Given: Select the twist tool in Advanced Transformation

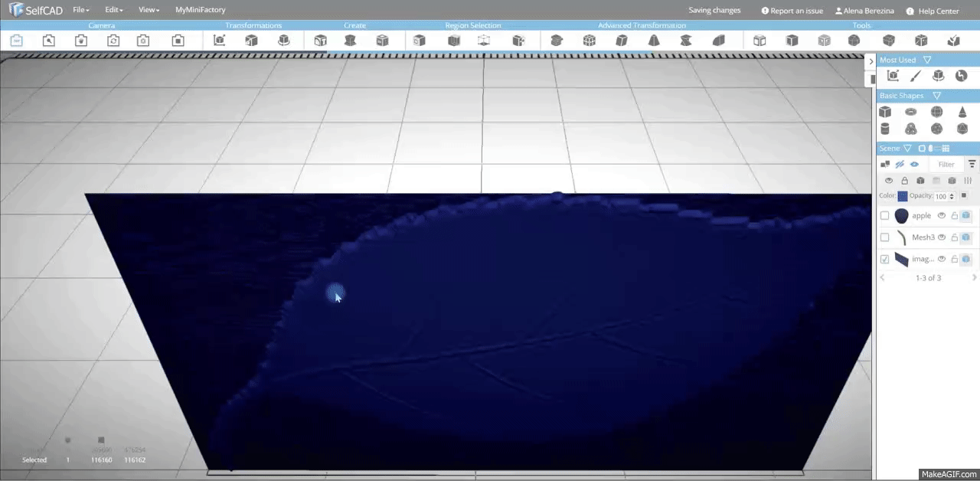Looking at the screenshot, I should 686,41.
